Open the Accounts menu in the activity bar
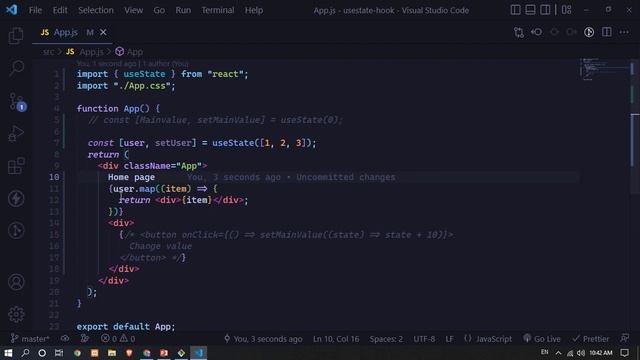640x360 pixels. [x=16, y=282]
